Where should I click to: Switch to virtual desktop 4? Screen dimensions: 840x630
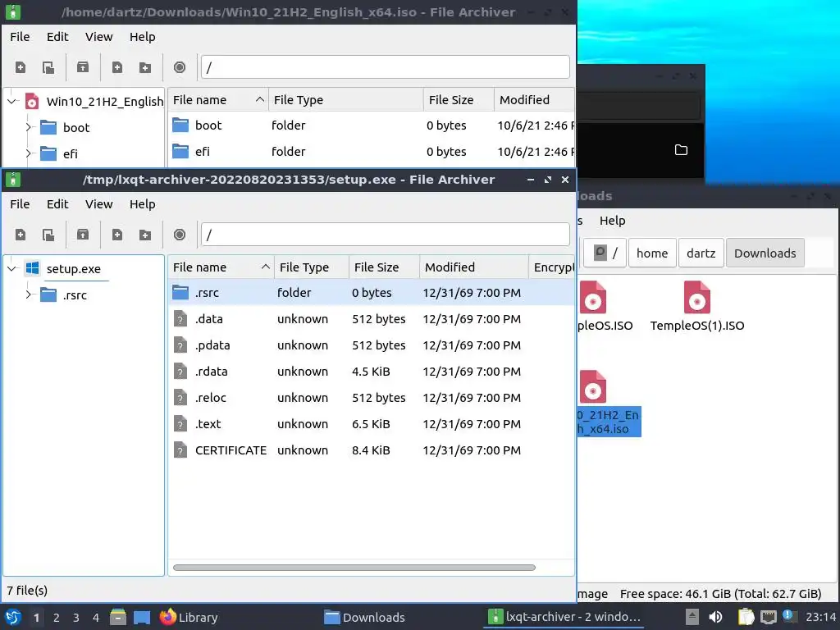[x=96, y=618]
